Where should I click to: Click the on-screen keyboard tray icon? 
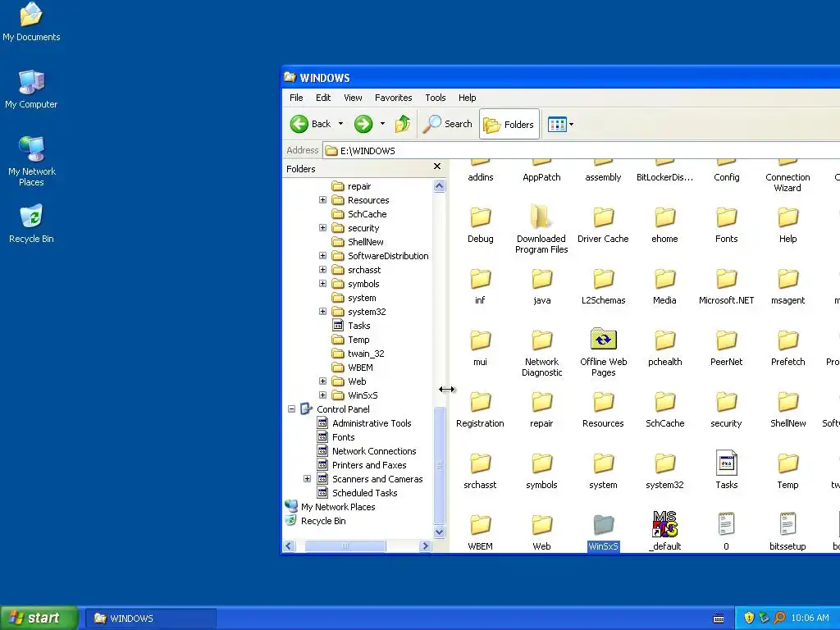point(719,619)
